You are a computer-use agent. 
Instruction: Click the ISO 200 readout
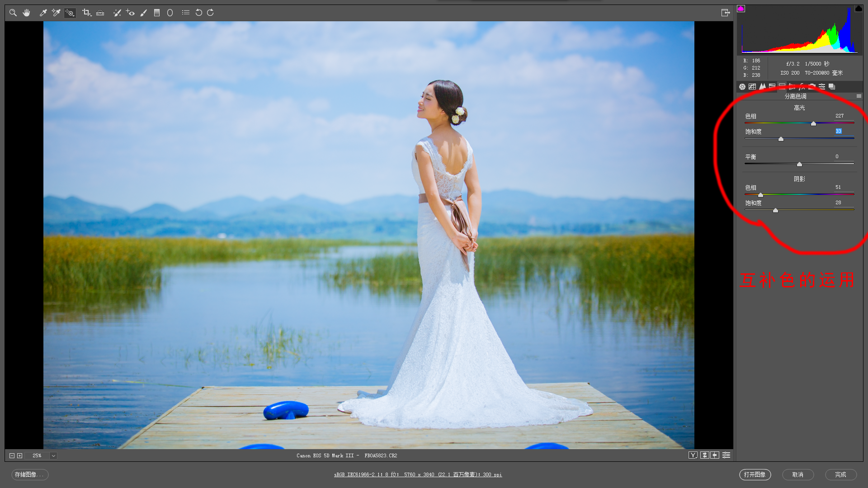pos(790,73)
